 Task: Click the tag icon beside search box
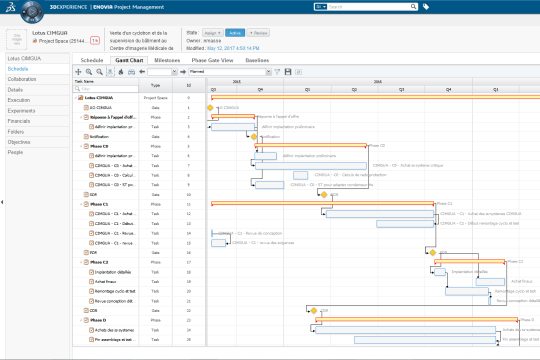(x=426, y=7)
